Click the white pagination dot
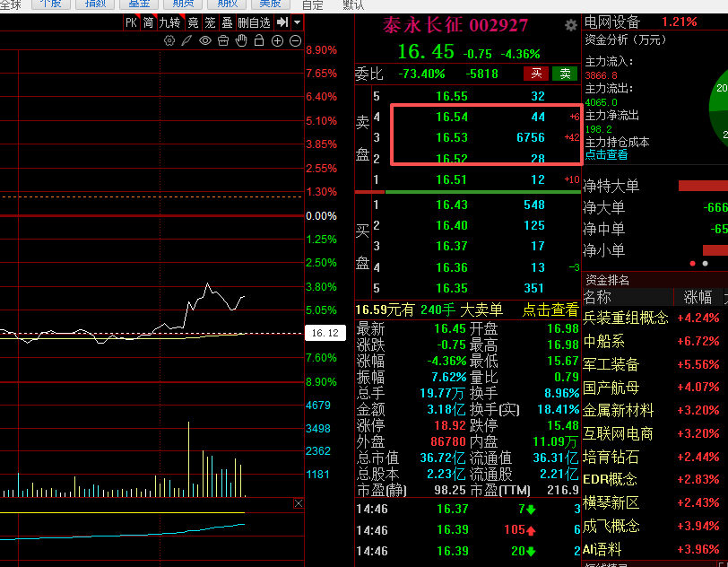 [706, 264]
